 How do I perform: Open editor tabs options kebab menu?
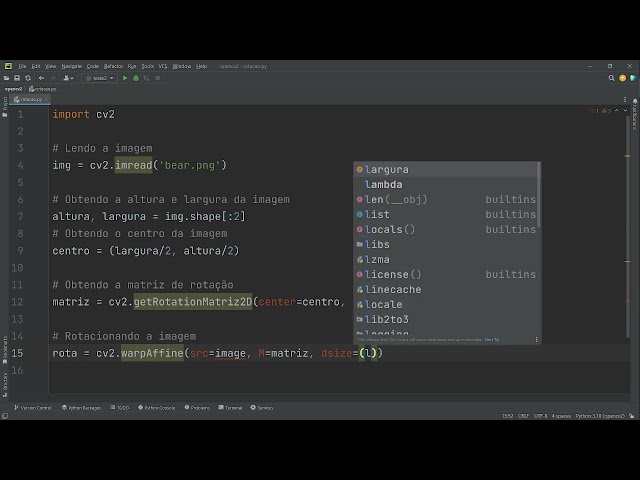click(x=625, y=99)
